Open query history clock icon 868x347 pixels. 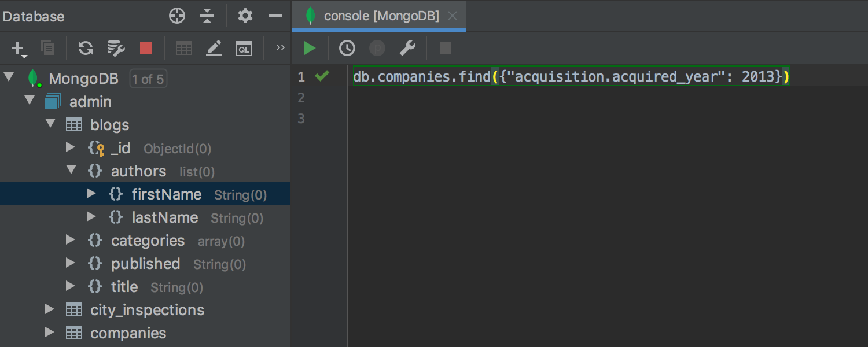pos(347,48)
